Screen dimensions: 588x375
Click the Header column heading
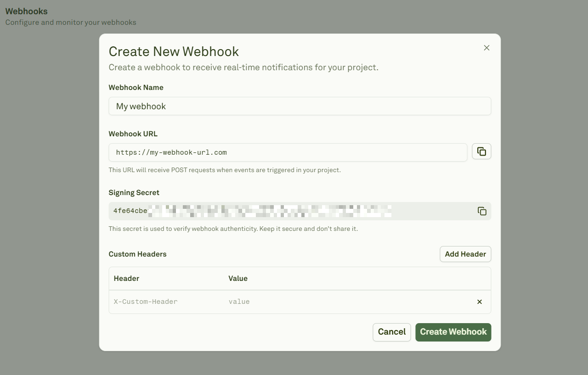tap(126, 278)
